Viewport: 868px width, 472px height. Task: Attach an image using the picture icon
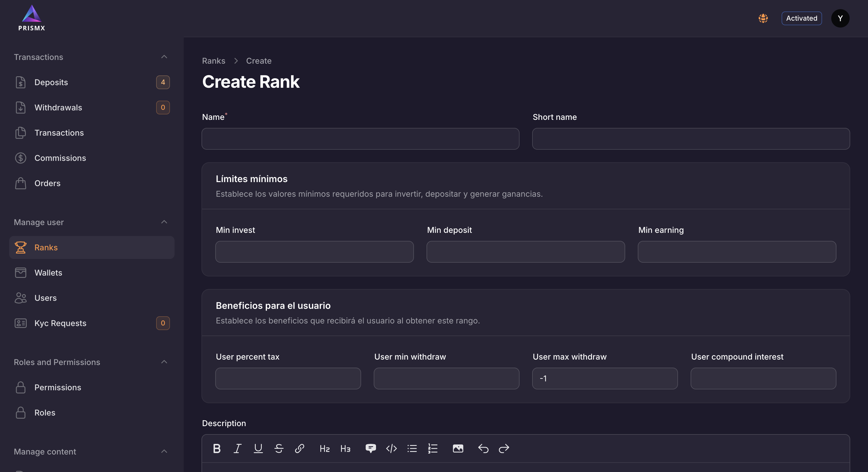pos(458,448)
